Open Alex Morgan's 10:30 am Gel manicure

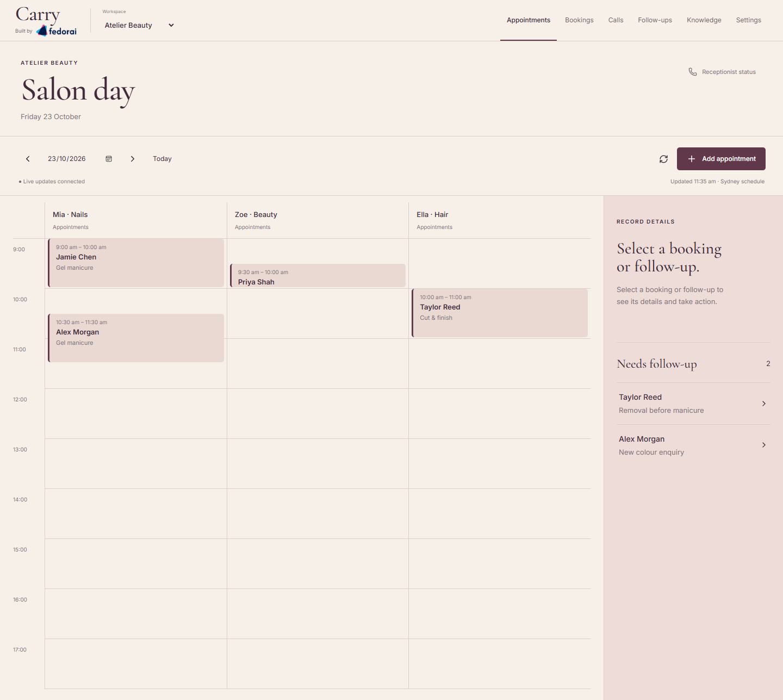tap(136, 338)
